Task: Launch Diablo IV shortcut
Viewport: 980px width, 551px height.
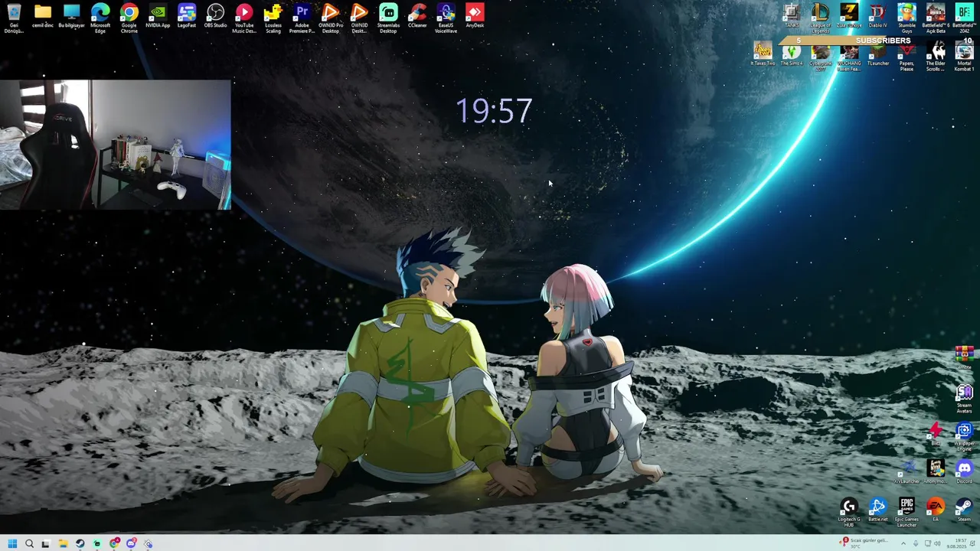Action: pos(878,16)
